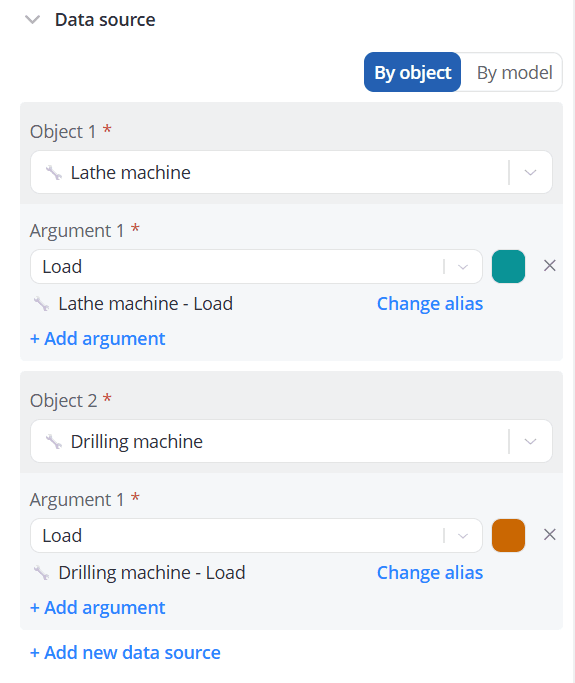Open the Object 2 Drilling machine dropdown
This screenshot has width=575, height=683.
pyautogui.click(x=291, y=441)
